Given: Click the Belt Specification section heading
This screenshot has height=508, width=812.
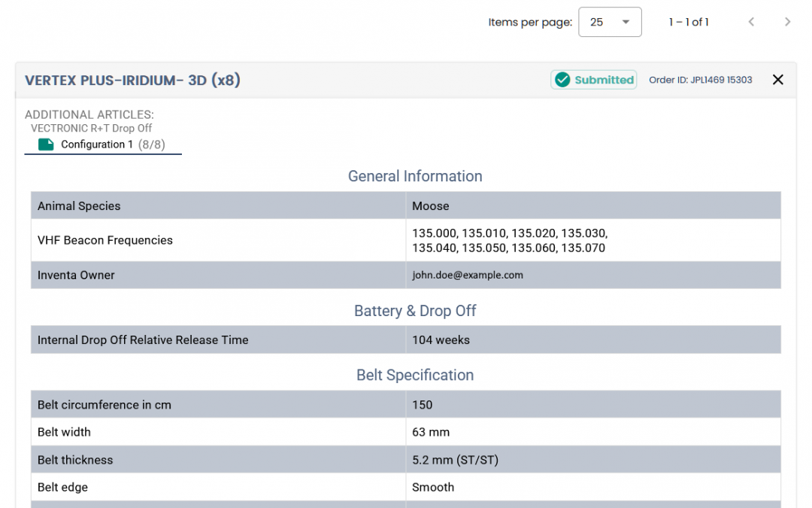Looking at the screenshot, I should [x=415, y=375].
